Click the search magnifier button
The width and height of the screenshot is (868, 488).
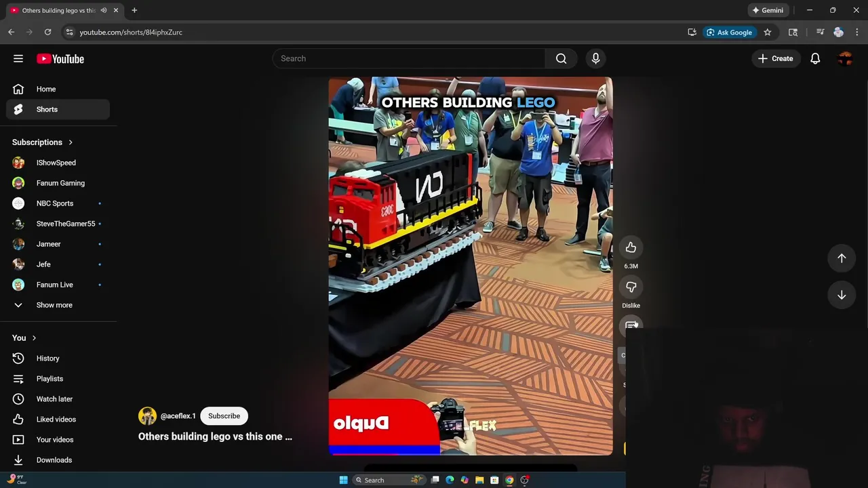(x=561, y=58)
